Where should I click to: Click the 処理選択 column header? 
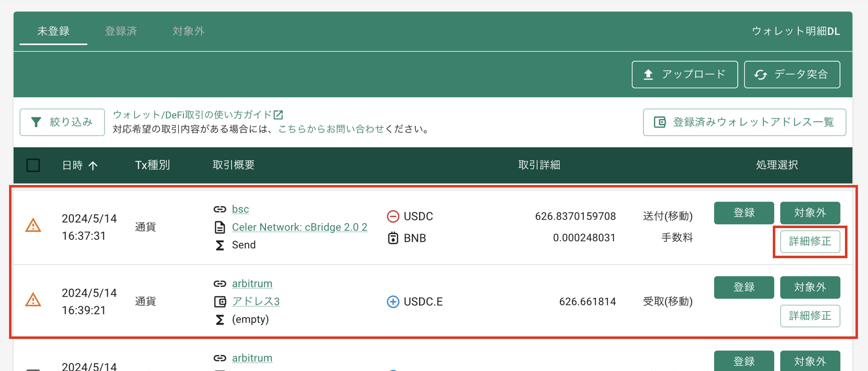(x=777, y=165)
